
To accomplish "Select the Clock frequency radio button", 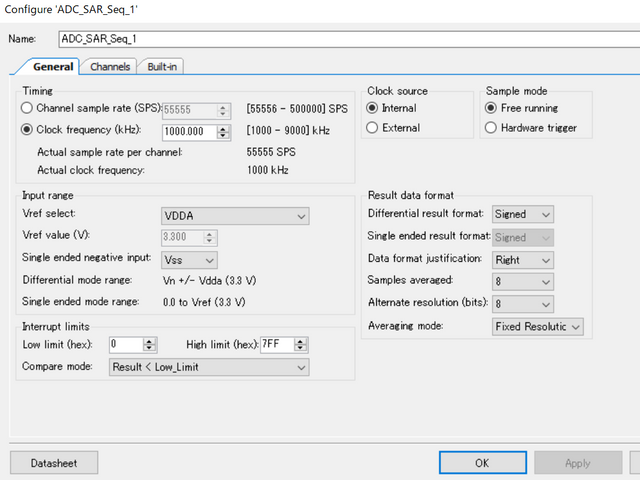I will click(28, 130).
